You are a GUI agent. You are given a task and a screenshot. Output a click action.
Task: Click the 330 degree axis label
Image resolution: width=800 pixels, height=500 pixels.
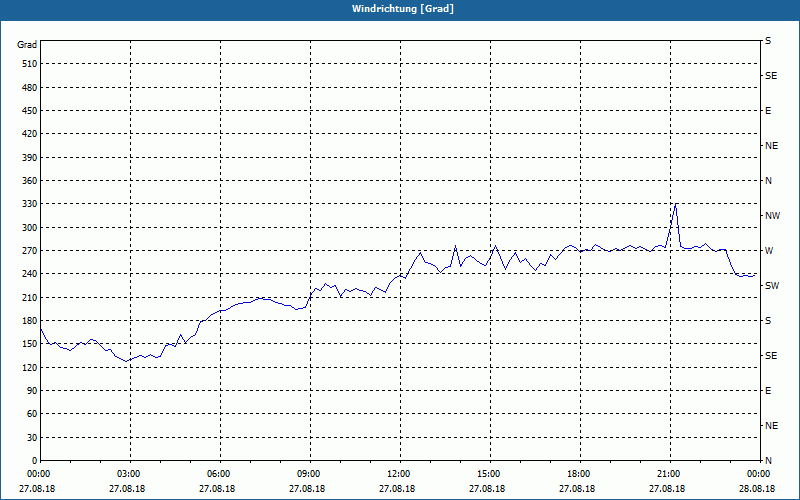coord(30,204)
